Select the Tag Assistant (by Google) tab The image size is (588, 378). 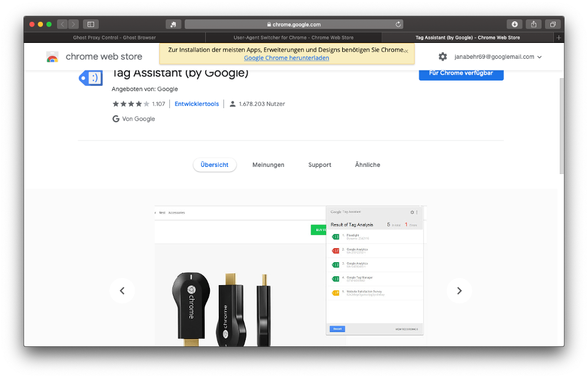coord(467,38)
